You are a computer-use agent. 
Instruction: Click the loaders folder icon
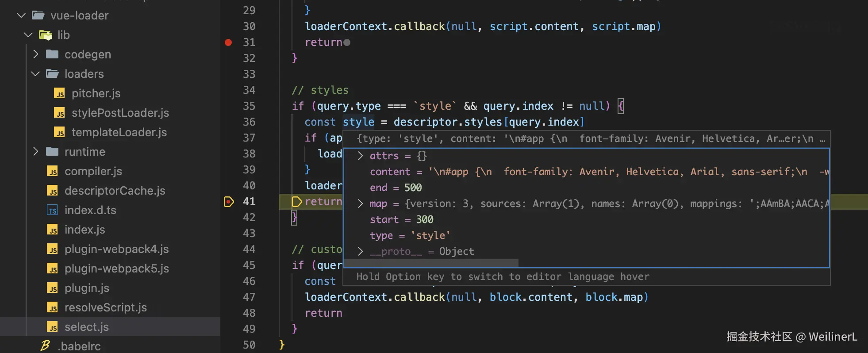pyautogui.click(x=52, y=74)
